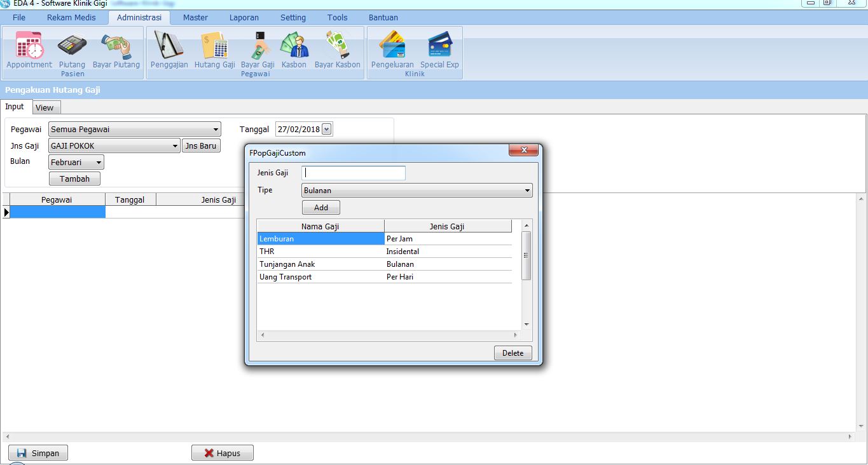Click the Per Jam cell
The height and width of the screenshot is (465, 868).
click(448, 239)
